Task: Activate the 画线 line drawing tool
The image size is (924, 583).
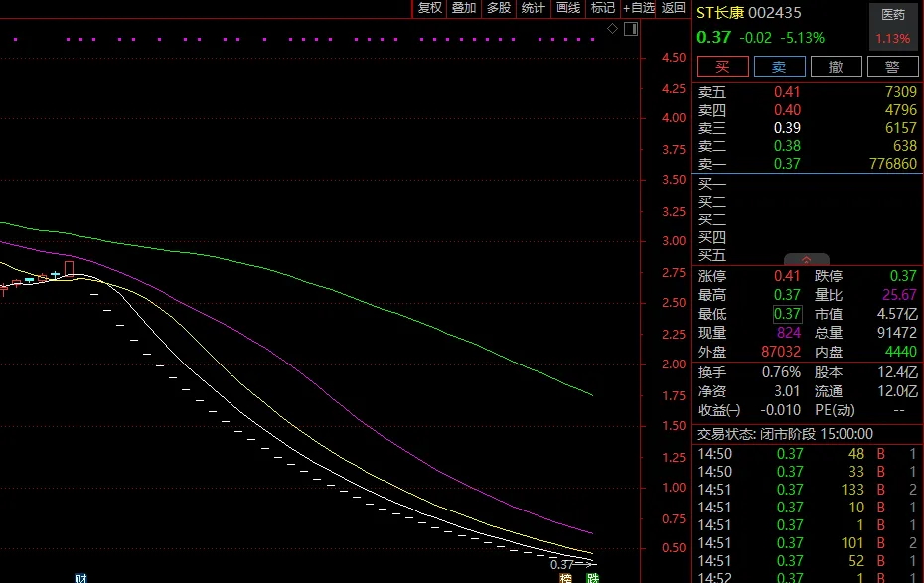Action: [x=568, y=8]
